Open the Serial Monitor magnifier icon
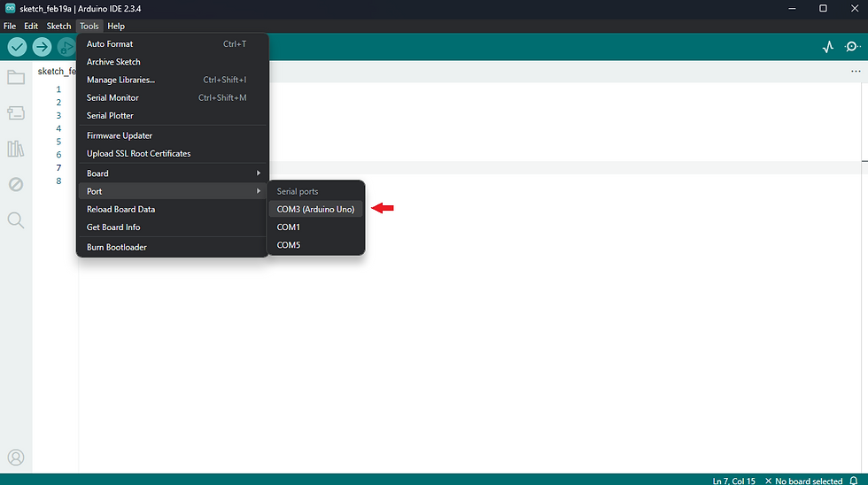 (x=852, y=47)
